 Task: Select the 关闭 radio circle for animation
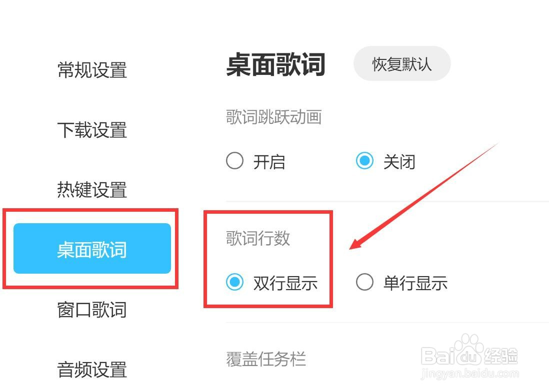pos(364,161)
